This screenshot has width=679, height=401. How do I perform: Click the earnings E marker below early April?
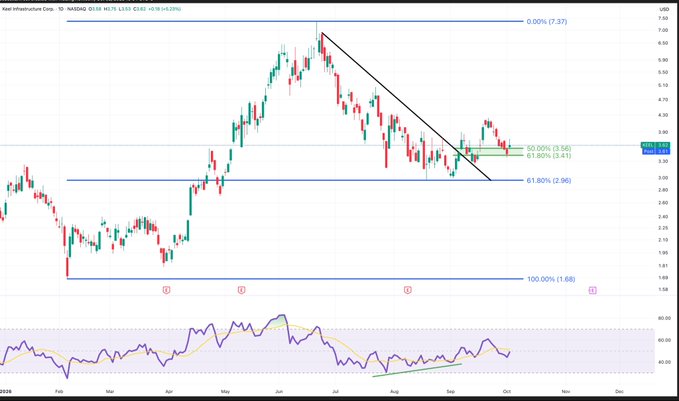tap(166, 290)
